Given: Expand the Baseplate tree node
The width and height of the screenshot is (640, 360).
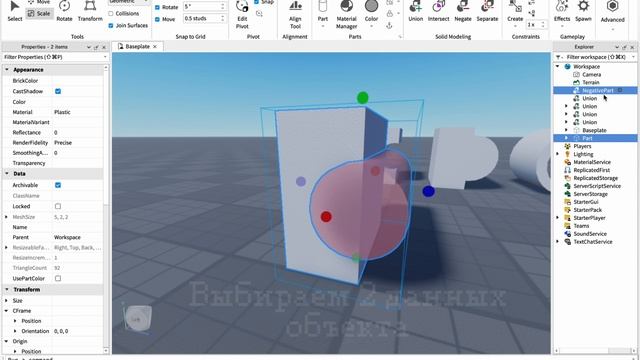Looking at the screenshot, I should pos(566,130).
